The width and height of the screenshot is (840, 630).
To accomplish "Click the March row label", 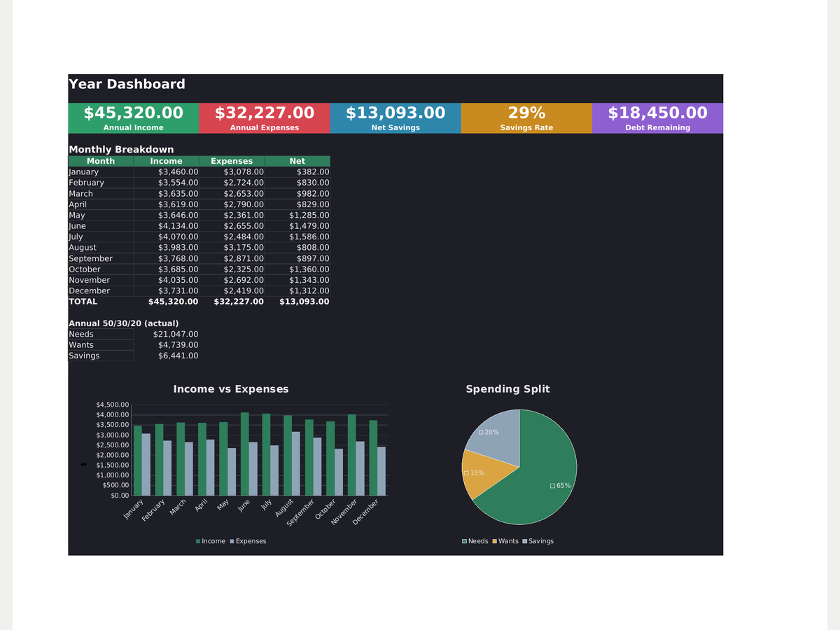I will [x=101, y=194].
